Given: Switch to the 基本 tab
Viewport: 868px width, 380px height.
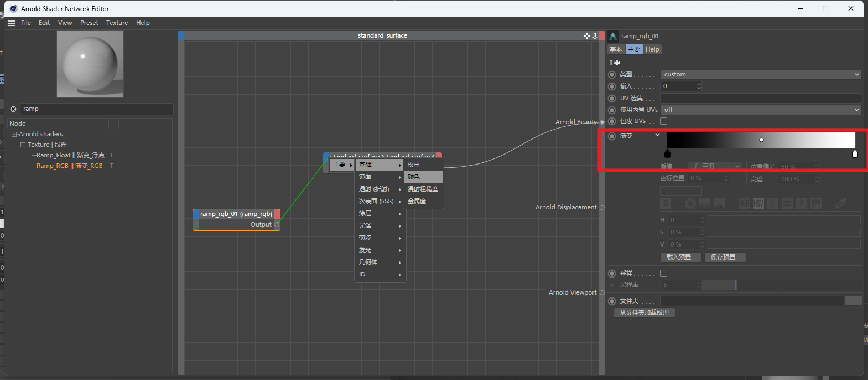Looking at the screenshot, I should 616,49.
